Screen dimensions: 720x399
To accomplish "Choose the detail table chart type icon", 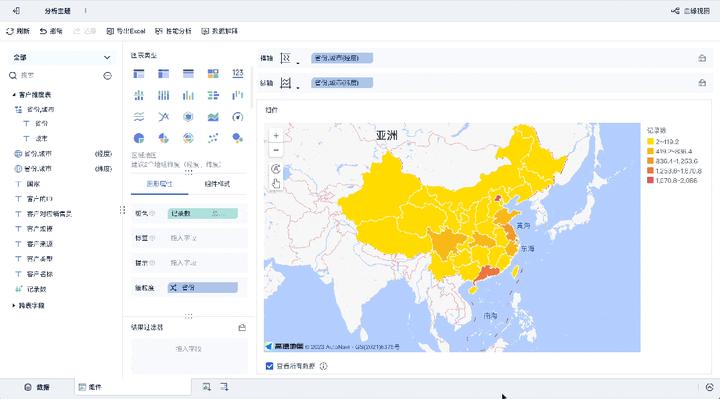I will click(x=188, y=73).
